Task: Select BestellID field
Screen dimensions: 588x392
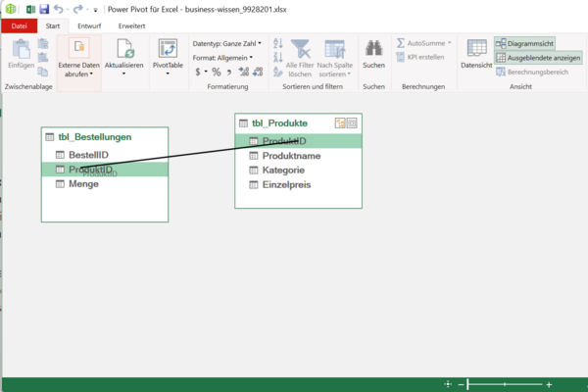Action: [105, 155]
